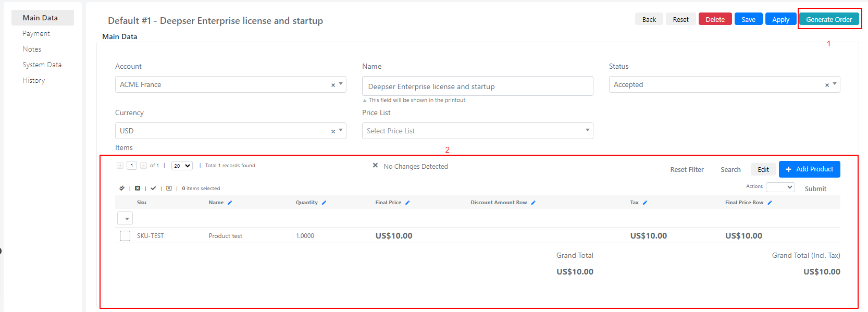Click the page number input box

131,166
